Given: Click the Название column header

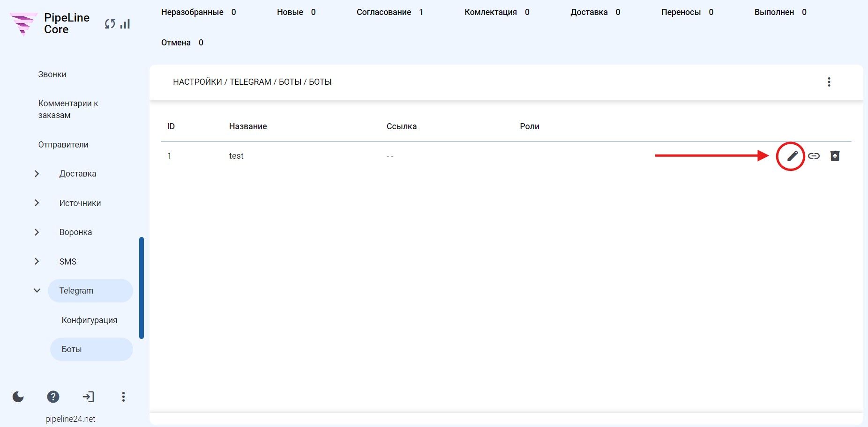Looking at the screenshot, I should click(248, 126).
